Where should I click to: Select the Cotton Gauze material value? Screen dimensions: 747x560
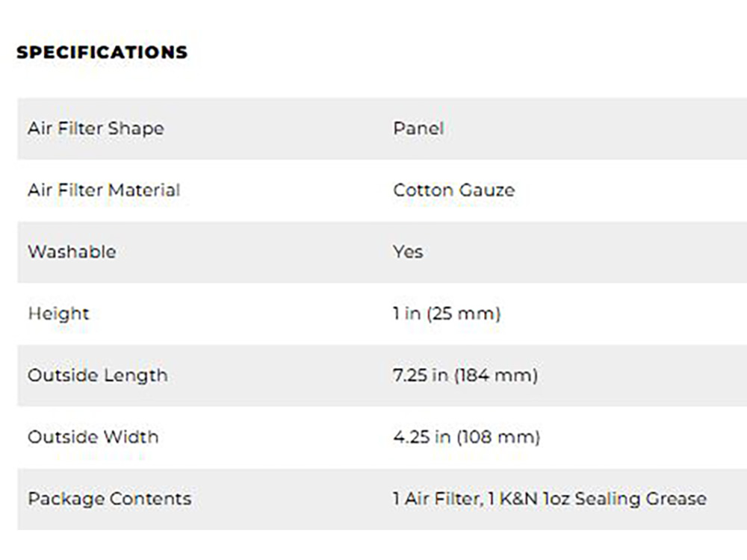pos(453,190)
